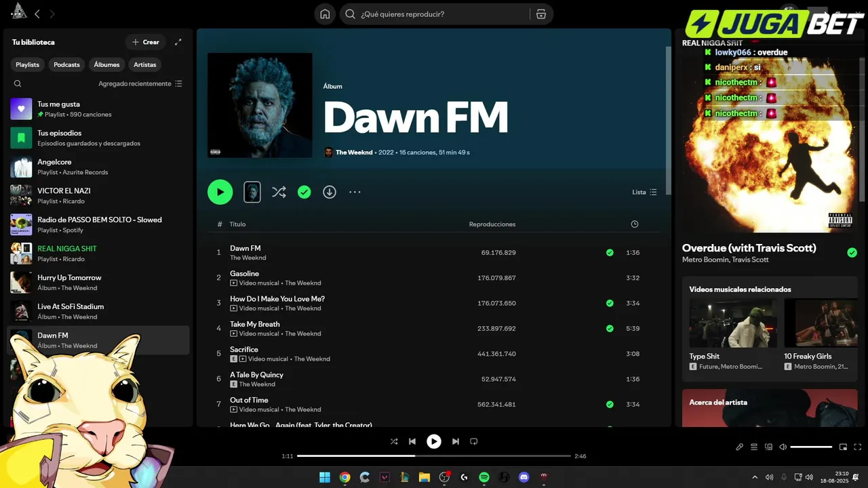868x488 pixels.
Task: Open Radio de PASSO BEM SOLTO playlist
Action: [98, 225]
